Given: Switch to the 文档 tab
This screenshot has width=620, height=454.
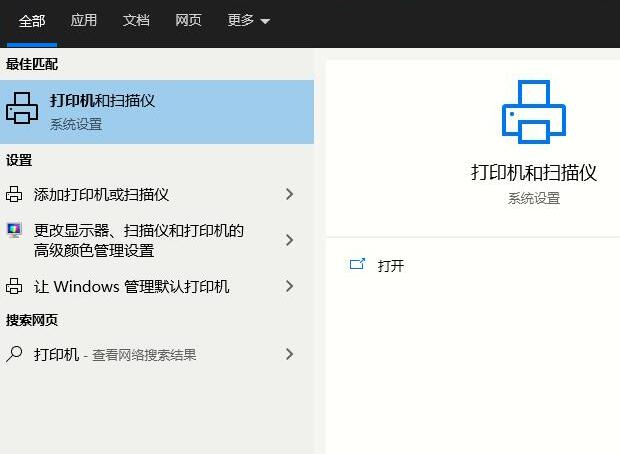Looking at the screenshot, I should (136, 20).
